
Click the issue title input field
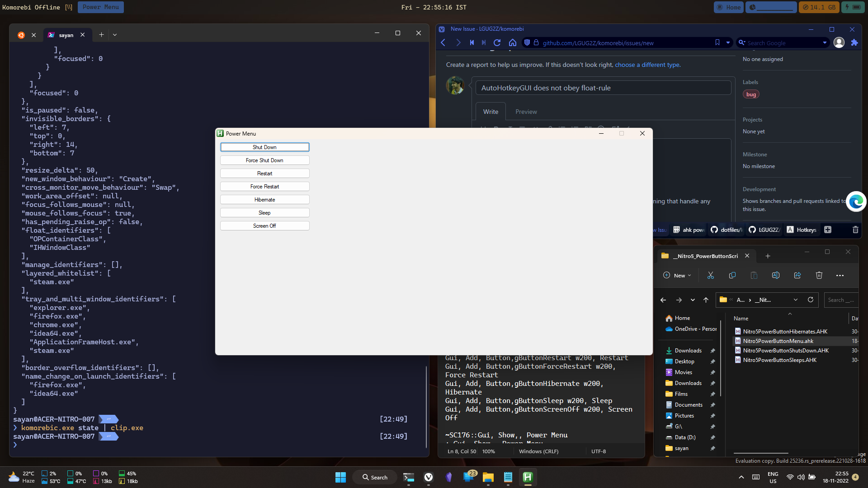point(603,88)
